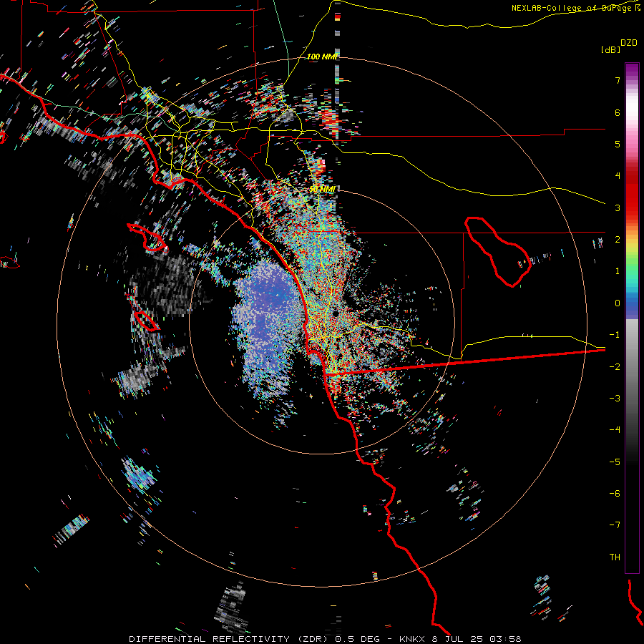
Task: Click the -1 value on the color scale
Action: tap(615, 335)
